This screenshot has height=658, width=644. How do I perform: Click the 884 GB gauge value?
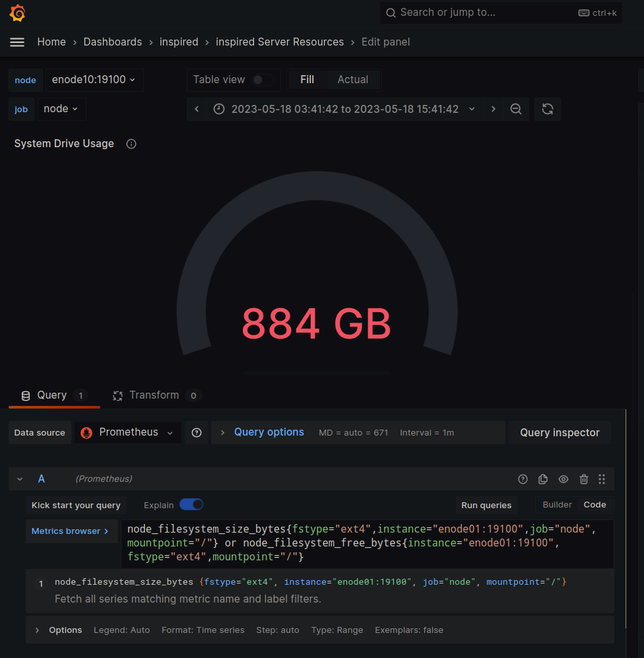(317, 323)
